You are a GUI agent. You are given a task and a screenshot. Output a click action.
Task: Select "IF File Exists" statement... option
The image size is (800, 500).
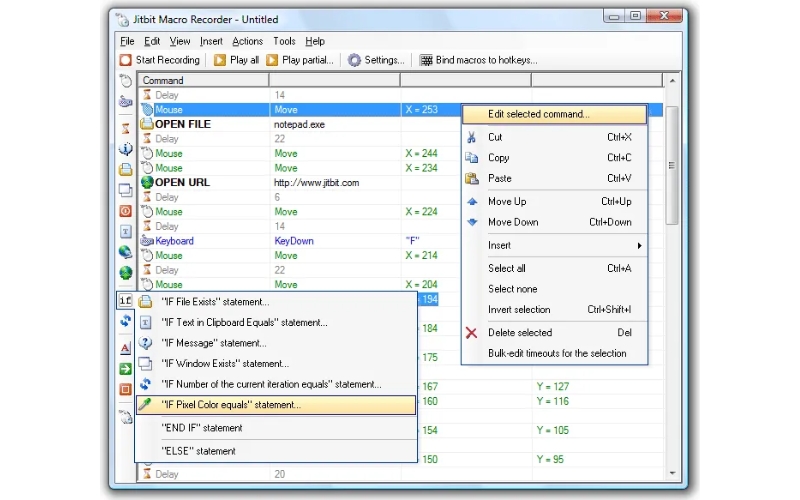coord(276,302)
